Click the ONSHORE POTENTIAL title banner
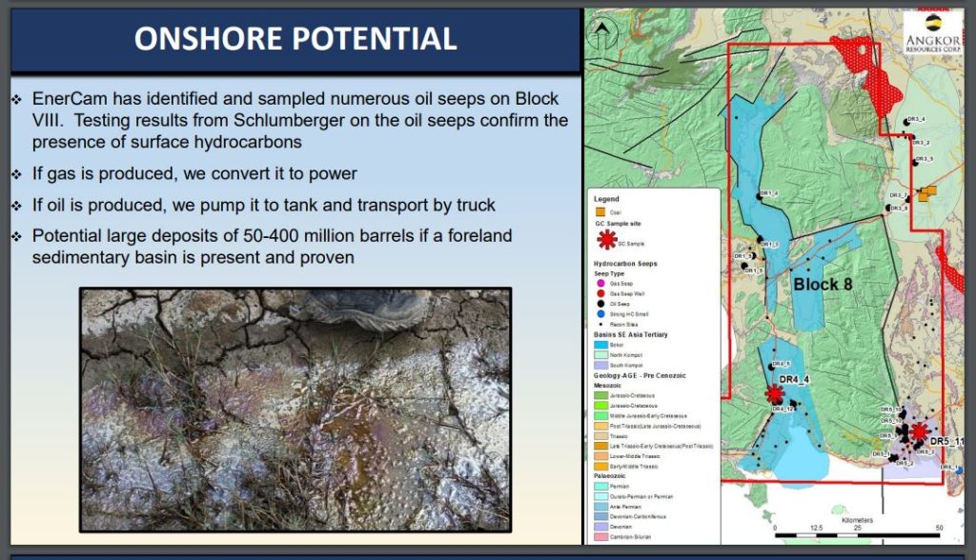The image size is (976, 560). click(295, 39)
